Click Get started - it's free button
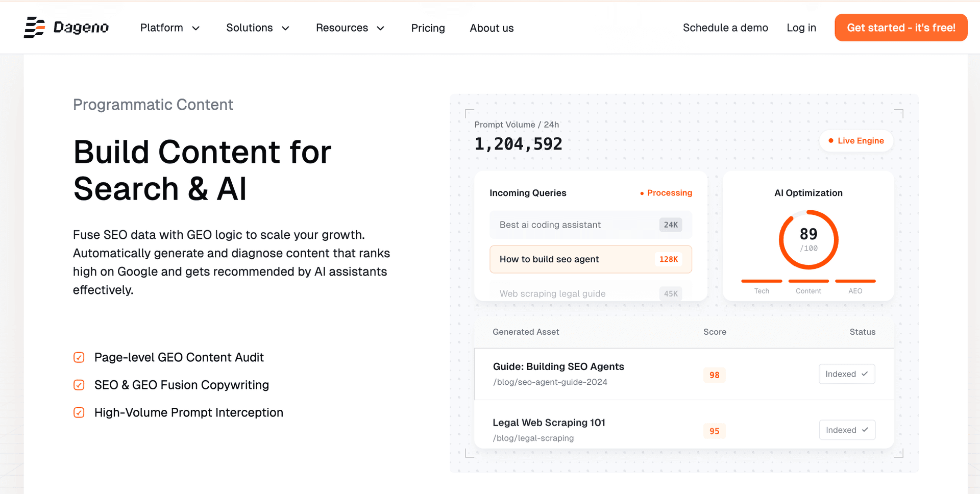The image size is (980, 494). [901, 28]
